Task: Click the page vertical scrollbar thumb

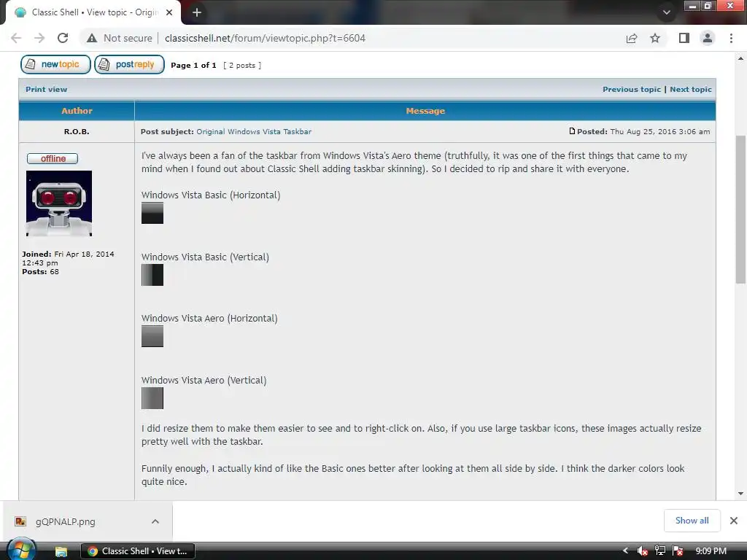Action: (741, 209)
